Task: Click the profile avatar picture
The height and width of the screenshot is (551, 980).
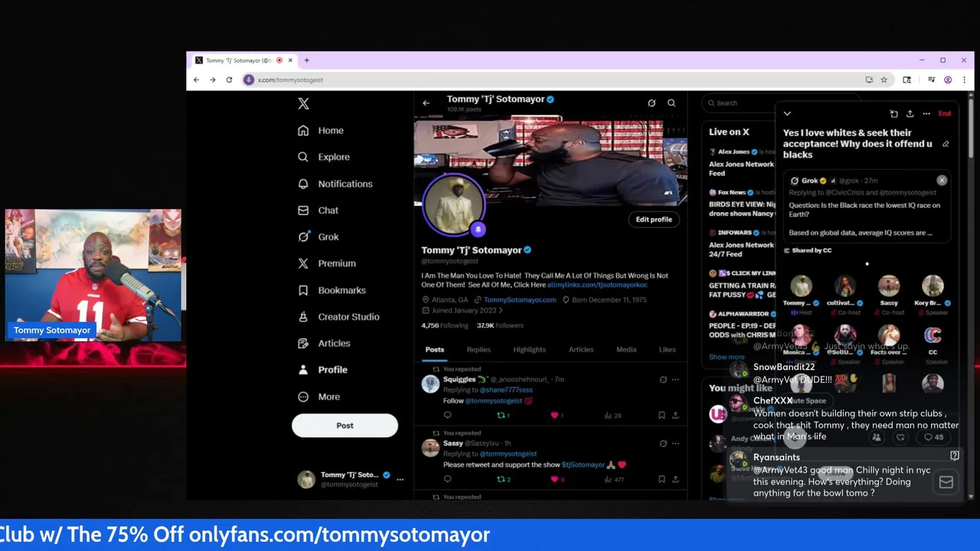Action: click(453, 204)
